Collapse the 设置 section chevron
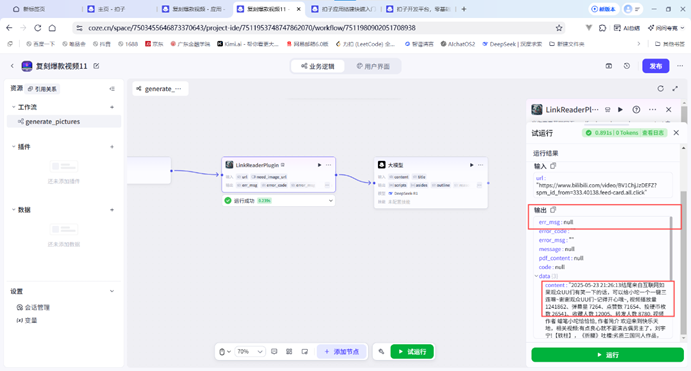 (112, 291)
